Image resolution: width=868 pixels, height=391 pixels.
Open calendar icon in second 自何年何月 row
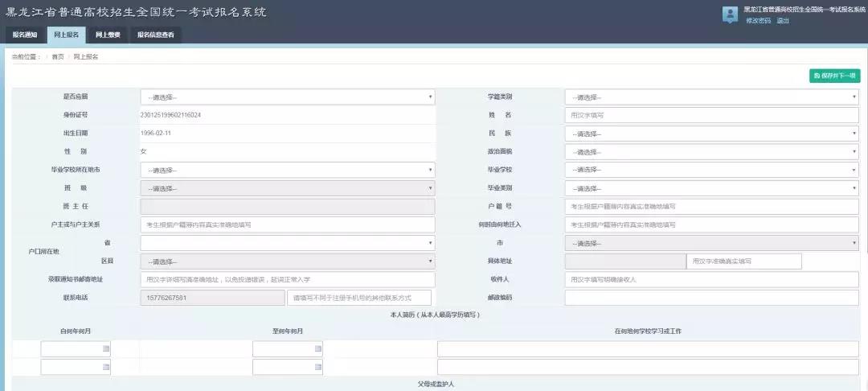[105, 367]
